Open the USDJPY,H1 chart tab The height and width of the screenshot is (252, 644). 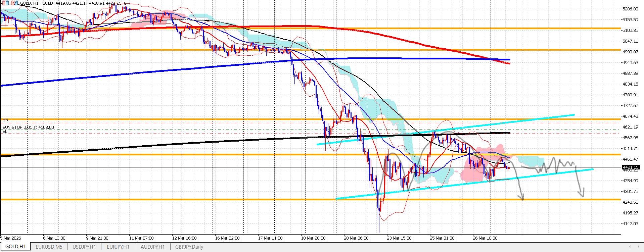(84, 247)
